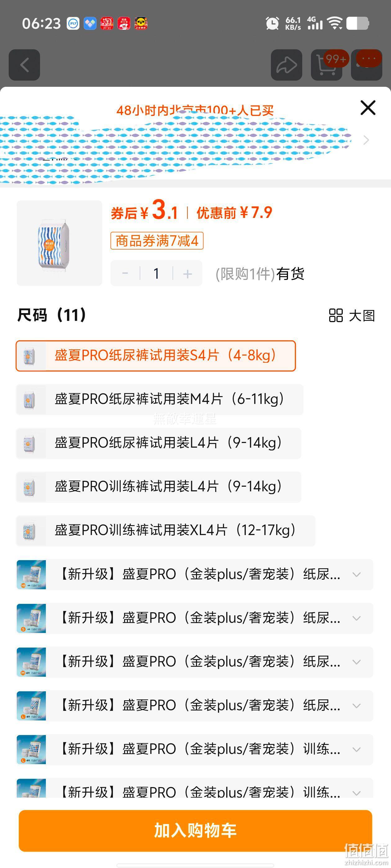The image size is (391, 868).
Task: Select 训练裤试用装XL4片 (12-17kg) option
Action: coord(166,531)
